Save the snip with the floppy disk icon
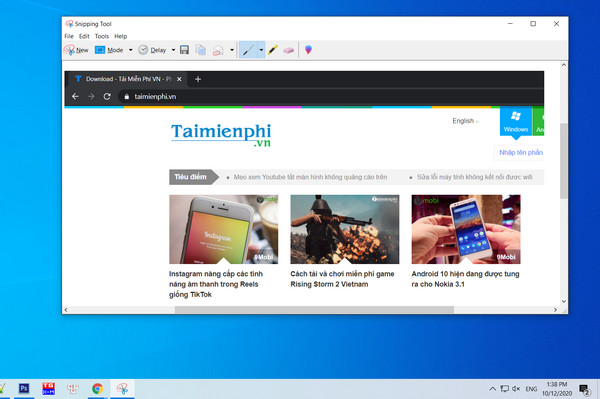This screenshot has height=399, width=600. point(184,50)
